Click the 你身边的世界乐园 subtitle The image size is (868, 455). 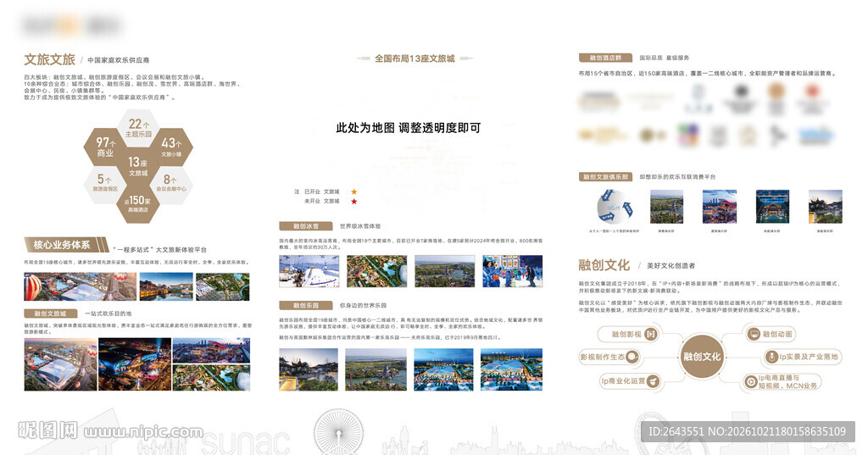pos(363,306)
